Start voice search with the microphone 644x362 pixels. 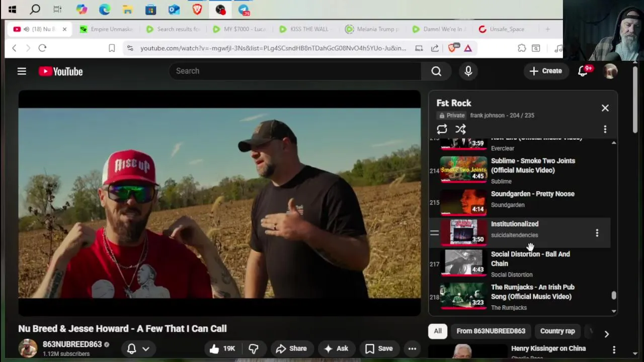468,71
